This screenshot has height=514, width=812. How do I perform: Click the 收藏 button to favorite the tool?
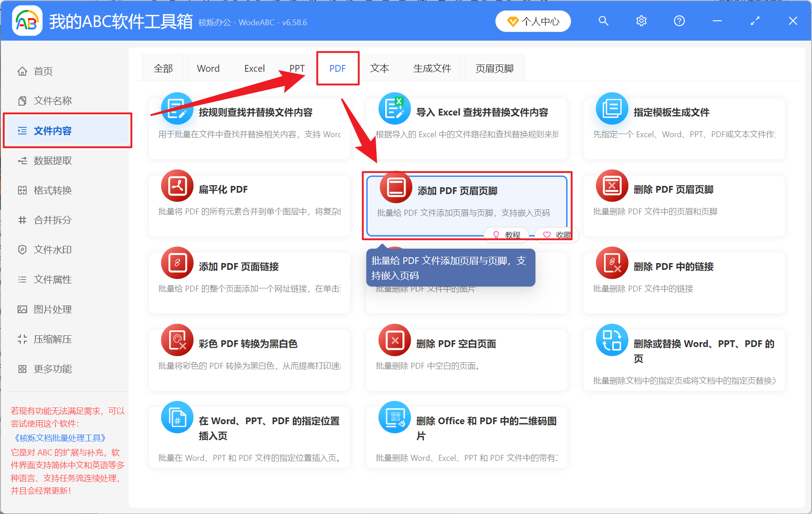(x=557, y=235)
